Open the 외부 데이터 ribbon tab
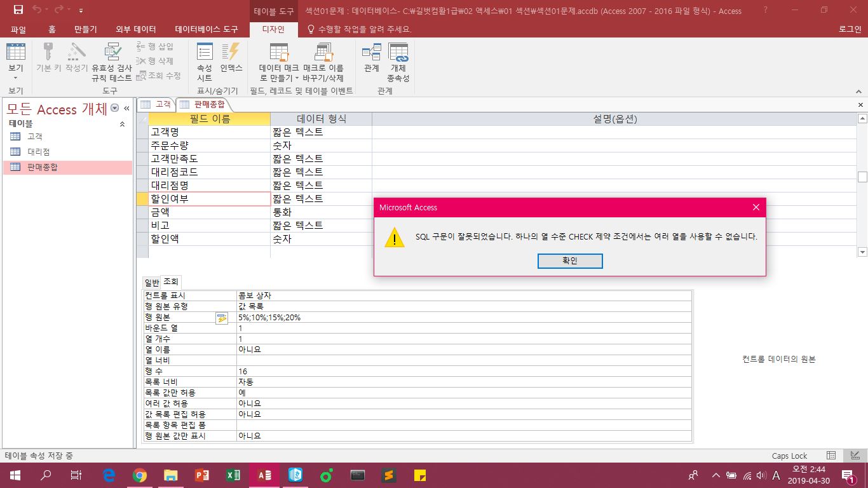 (x=135, y=29)
